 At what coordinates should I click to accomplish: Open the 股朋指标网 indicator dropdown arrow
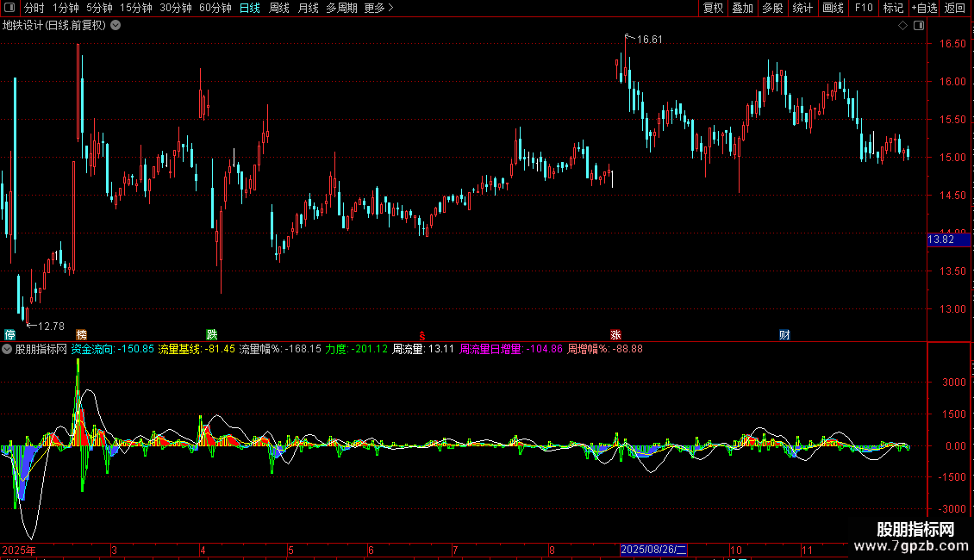pos(7,350)
